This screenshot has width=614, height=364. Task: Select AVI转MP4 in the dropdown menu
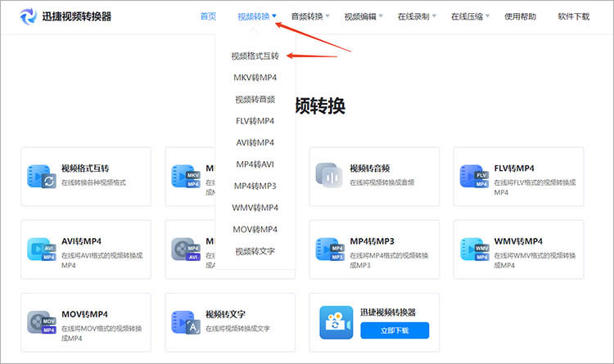coord(255,142)
